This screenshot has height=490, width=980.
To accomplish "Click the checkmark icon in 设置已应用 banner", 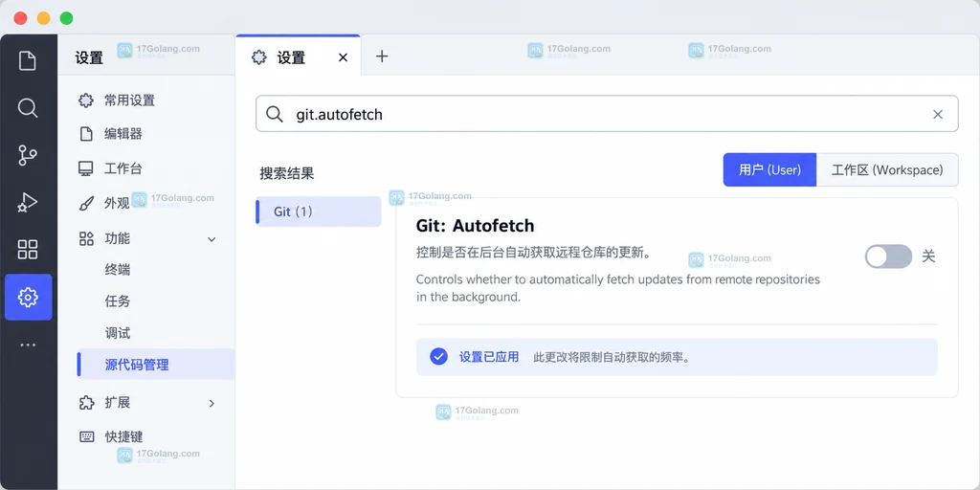I will [438, 357].
